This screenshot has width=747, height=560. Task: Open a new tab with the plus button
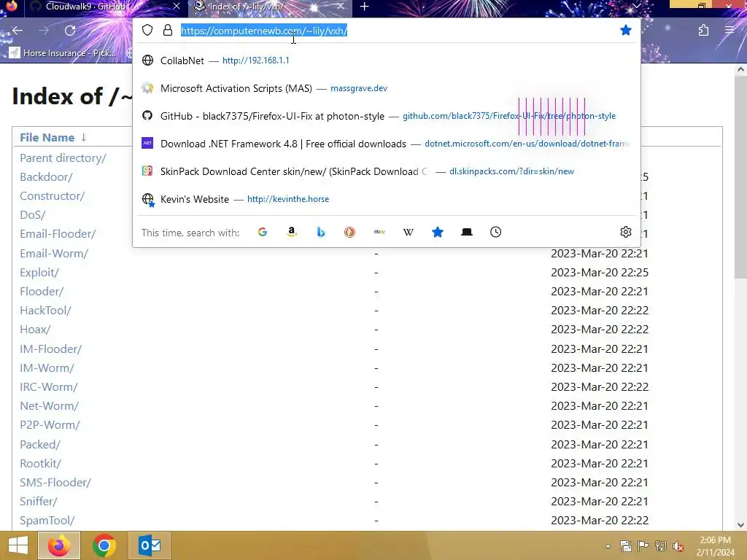pyautogui.click(x=365, y=7)
